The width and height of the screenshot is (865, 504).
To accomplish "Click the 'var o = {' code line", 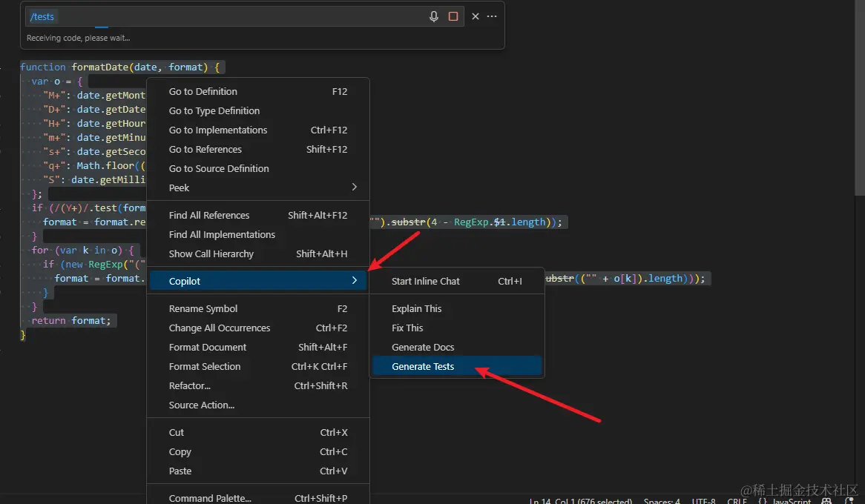I will coord(57,81).
